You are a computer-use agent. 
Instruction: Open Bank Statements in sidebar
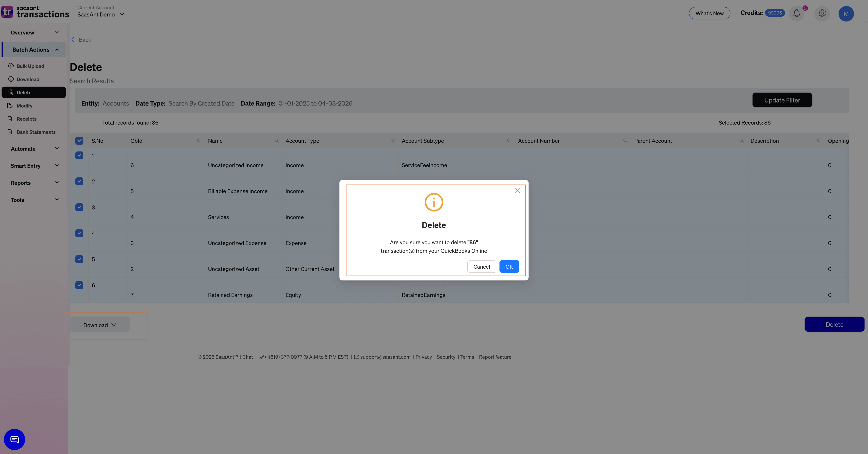pos(36,132)
